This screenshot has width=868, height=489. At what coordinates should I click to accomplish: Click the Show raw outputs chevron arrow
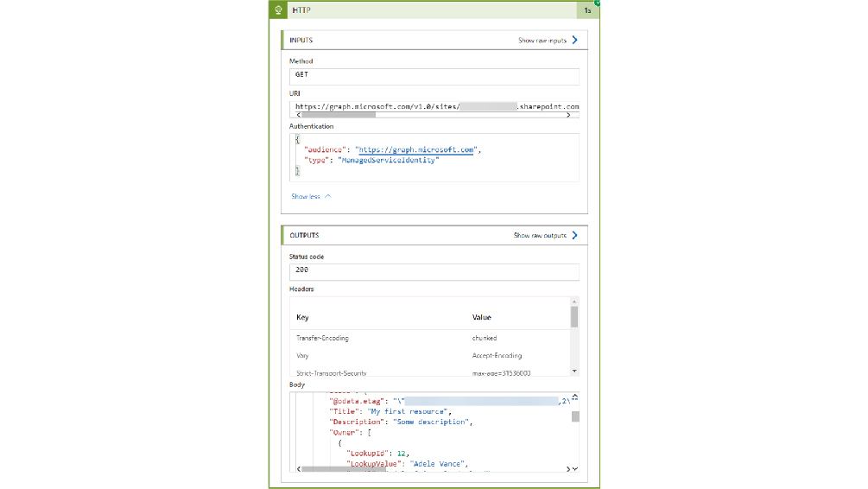pos(575,235)
